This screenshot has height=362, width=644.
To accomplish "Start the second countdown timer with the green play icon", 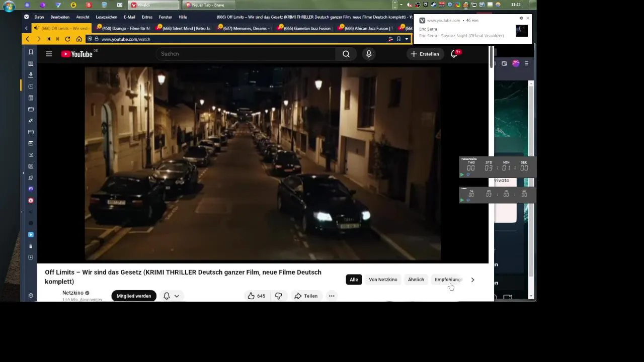I will click(462, 200).
